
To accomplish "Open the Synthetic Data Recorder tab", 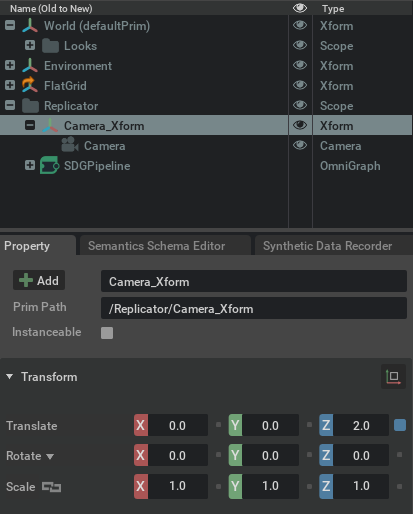I will click(x=327, y=246).
